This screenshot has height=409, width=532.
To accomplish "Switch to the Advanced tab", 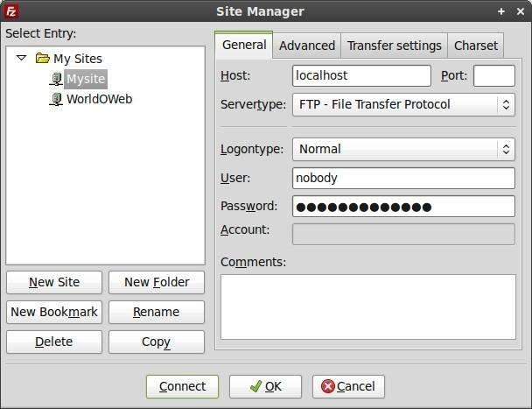I will (307, 46).
